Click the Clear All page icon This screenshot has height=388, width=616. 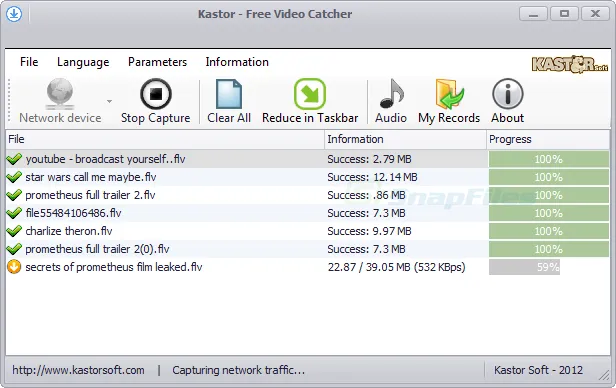click(x=229, y=94)
